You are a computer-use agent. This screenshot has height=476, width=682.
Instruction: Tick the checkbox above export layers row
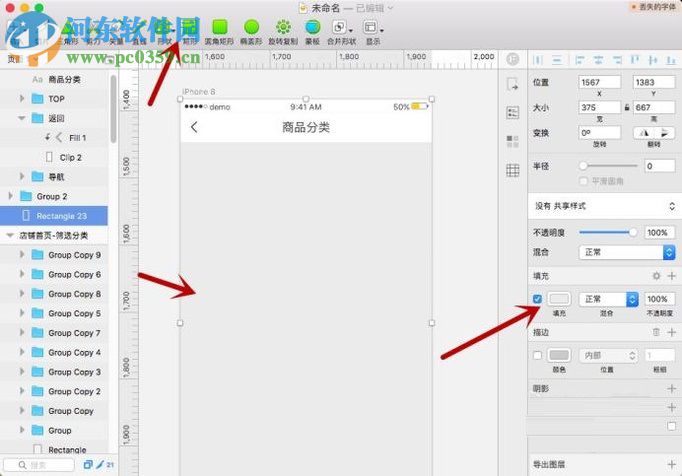coord(672,426)
